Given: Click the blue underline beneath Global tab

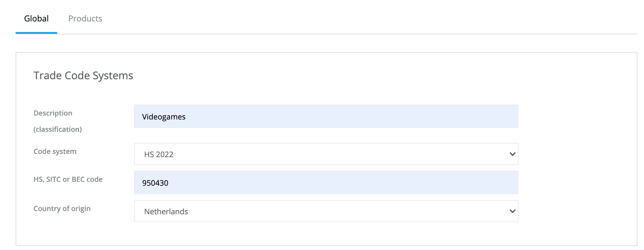Looking at the screenshot, I should click(36, 32).
